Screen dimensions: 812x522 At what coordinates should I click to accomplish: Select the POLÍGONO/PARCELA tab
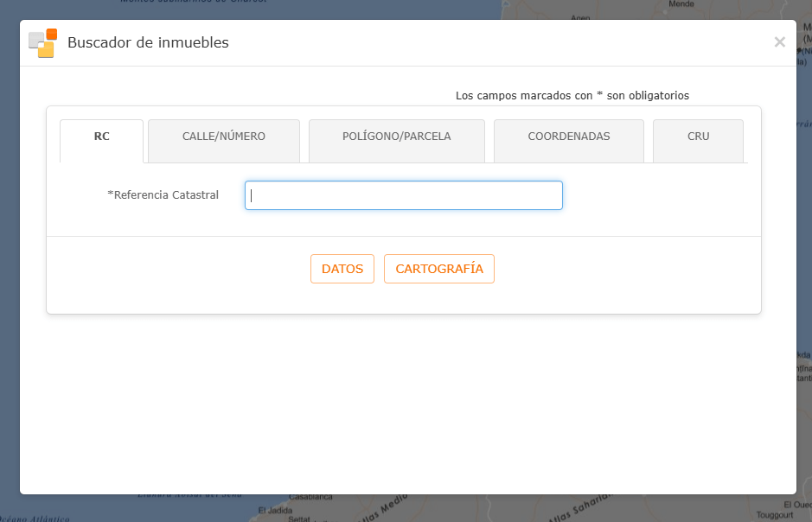pos(396,136)
